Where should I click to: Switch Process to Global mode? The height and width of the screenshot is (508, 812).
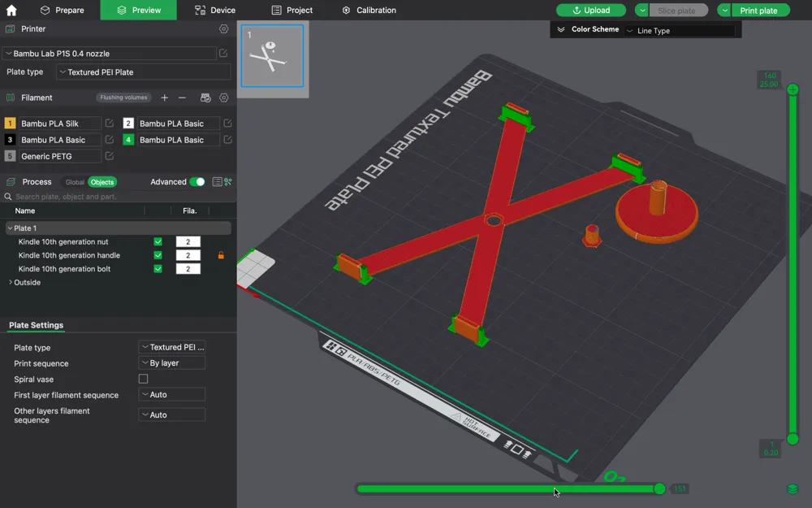point(75,182)
